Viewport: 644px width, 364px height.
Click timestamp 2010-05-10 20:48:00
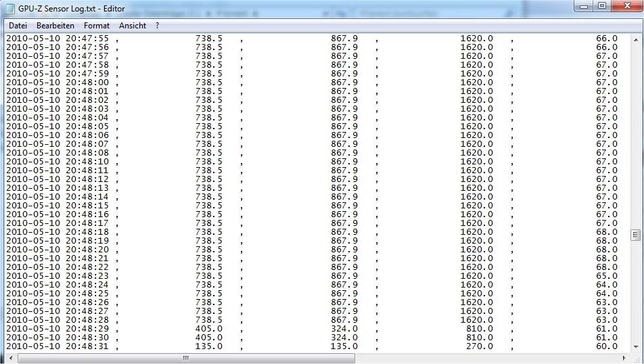[x=57, y=83]
